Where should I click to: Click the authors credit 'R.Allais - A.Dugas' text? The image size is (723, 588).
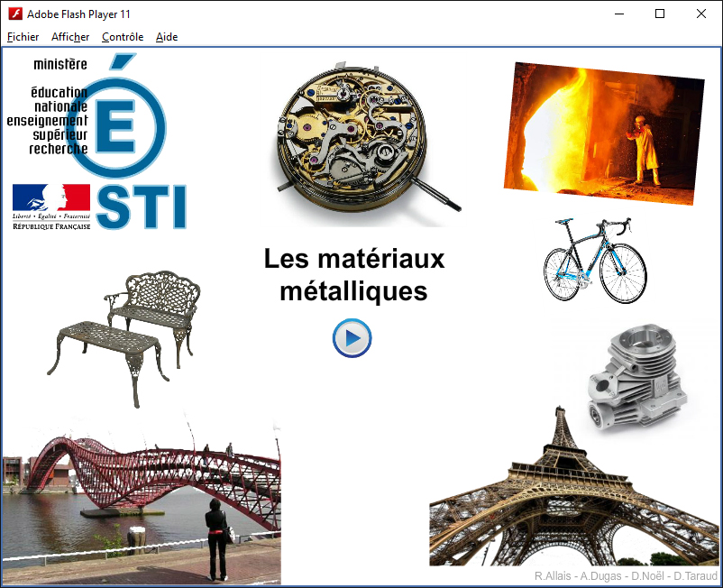626,576
